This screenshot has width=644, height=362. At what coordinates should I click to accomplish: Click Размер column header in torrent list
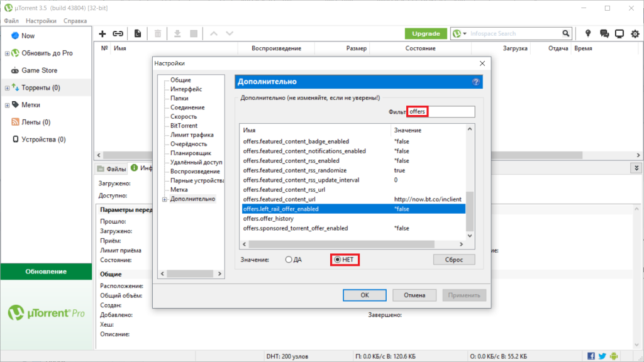(x=356, y=48)
